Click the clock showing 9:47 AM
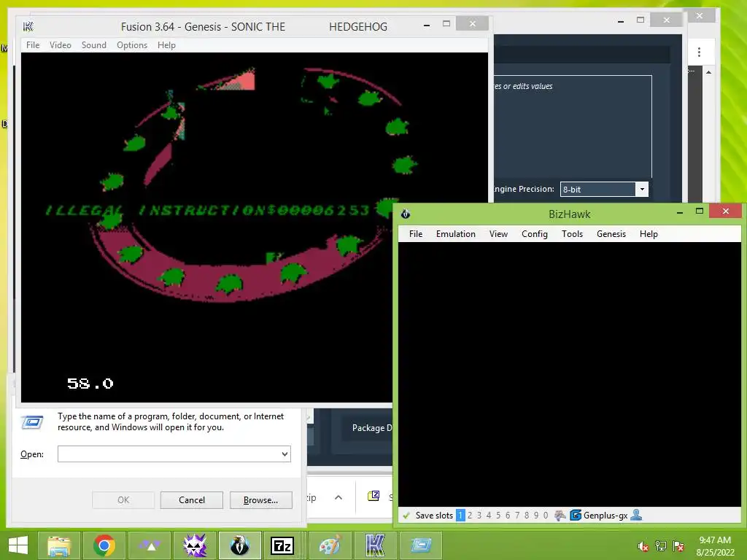 click(x=715, y=540)
